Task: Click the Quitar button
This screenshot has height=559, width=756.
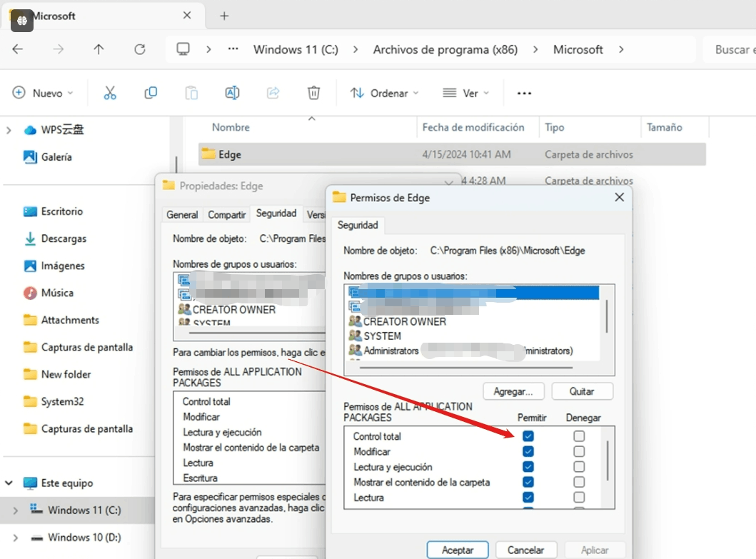Action: pyautogui.click(x=582, y=391)
